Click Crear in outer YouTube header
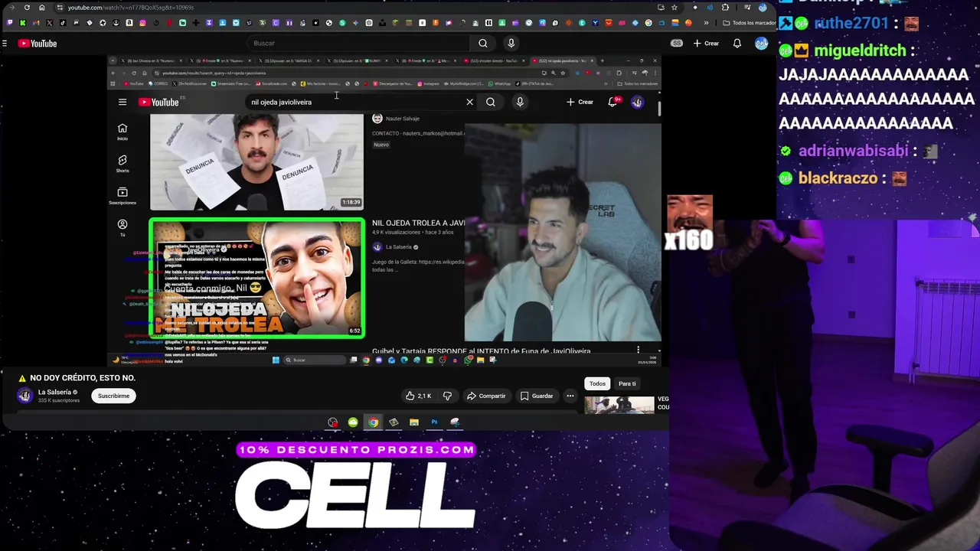 point(706,44)
